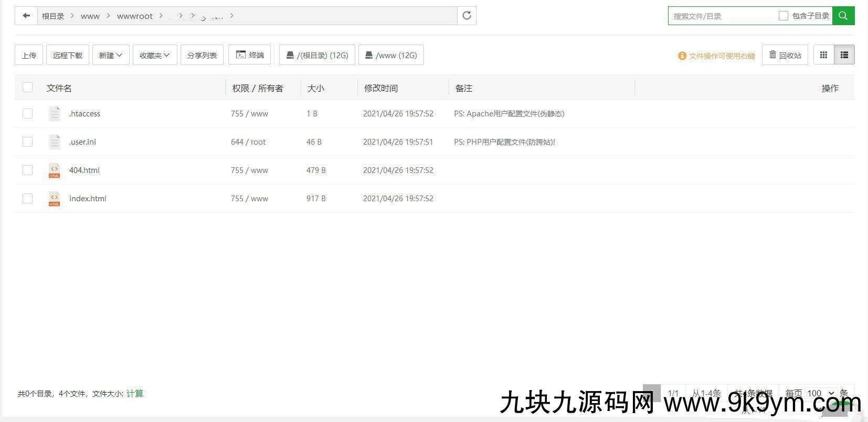Go to the /www (12G) disk
The width and height of the screenshot is (868, 422).
point(391,55)
